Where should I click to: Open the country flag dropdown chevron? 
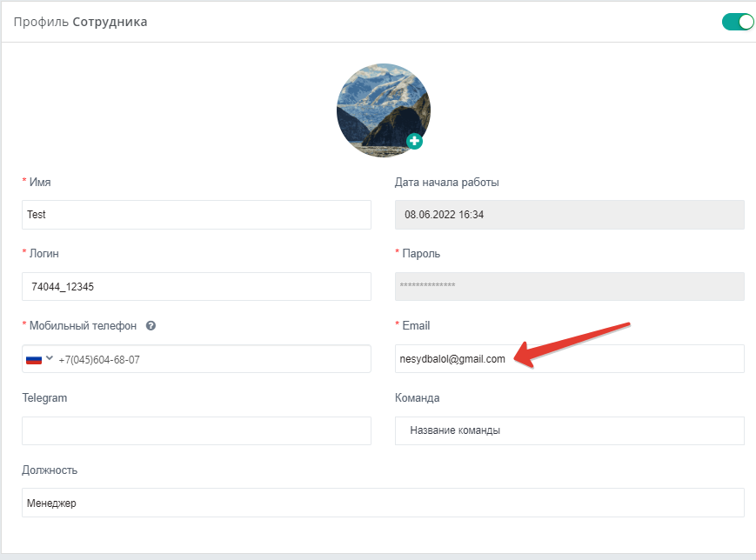coord(50,358)
